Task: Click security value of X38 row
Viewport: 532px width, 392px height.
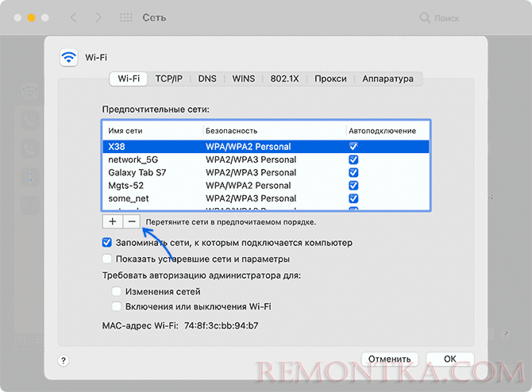Action: click(x=249, y=147)
